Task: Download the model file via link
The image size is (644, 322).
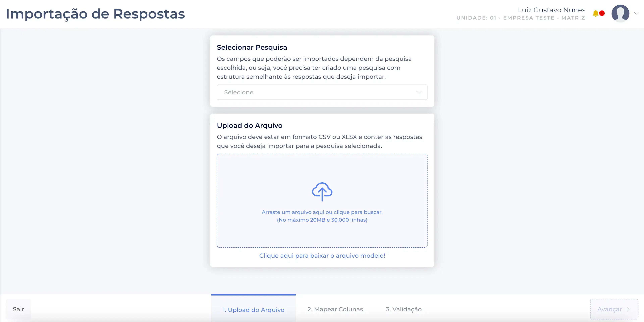Action: [x=322, y=256]
